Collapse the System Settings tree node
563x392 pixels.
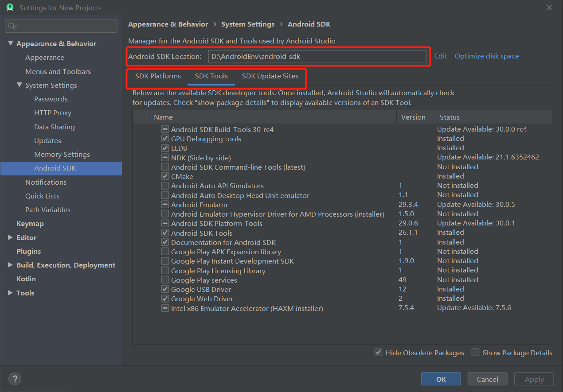point(20,85)
